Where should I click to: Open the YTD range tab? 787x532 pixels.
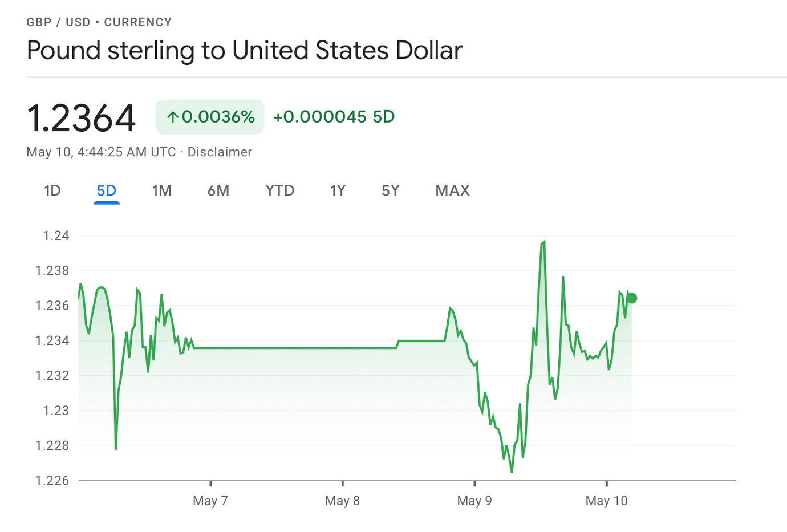279,190
